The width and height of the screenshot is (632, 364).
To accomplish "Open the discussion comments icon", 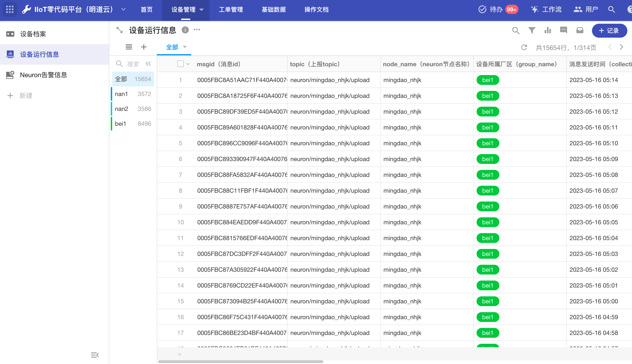I will click(563, 30).
